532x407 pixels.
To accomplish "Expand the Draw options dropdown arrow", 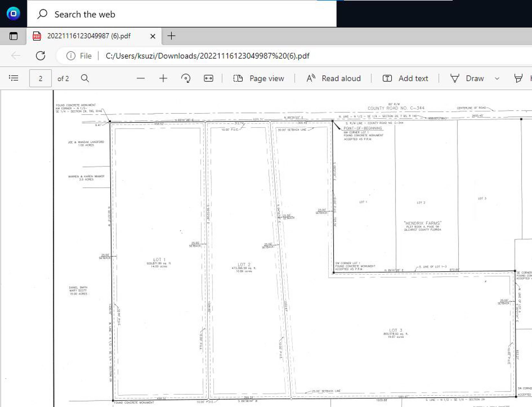I will pos(497,79).
